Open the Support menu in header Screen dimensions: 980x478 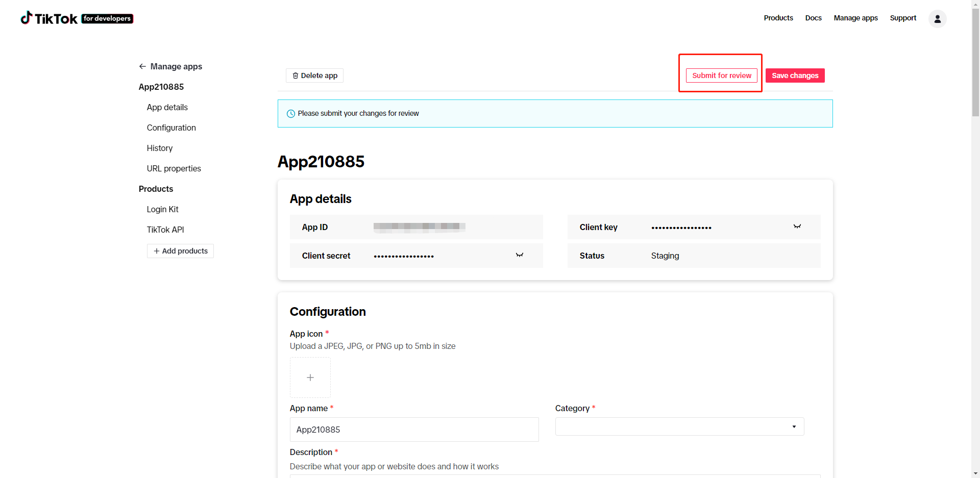903,18
